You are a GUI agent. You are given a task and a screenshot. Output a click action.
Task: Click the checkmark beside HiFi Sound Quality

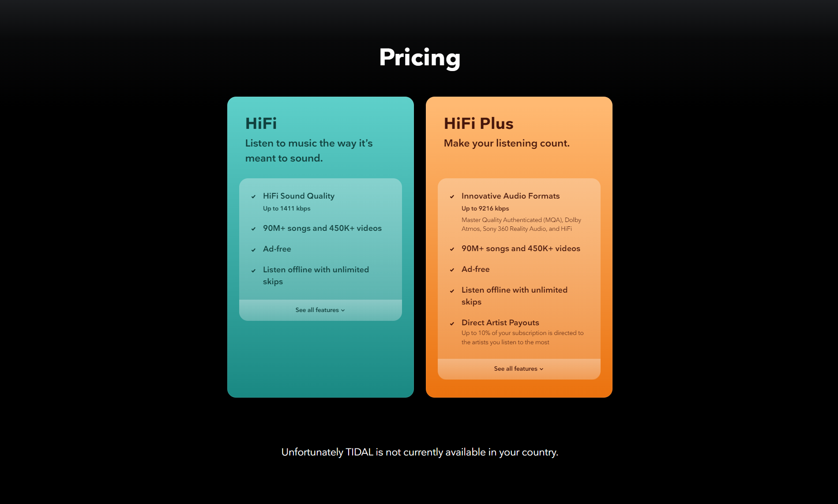(254, 197)
